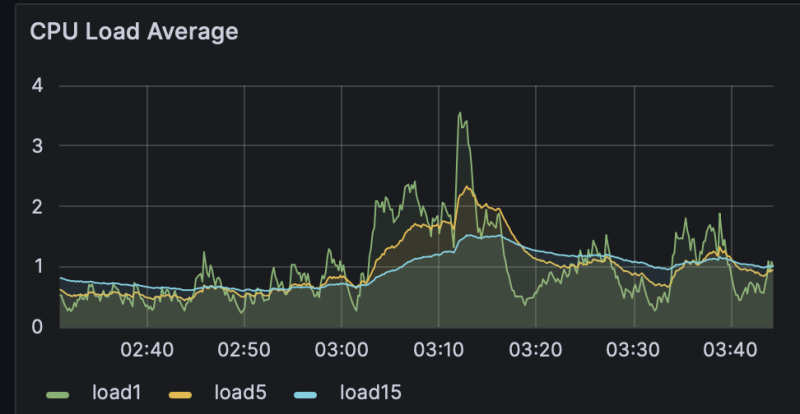Click the 03:30 time axis label
This screenshot has width=800, height=414.
click(634, 350)
